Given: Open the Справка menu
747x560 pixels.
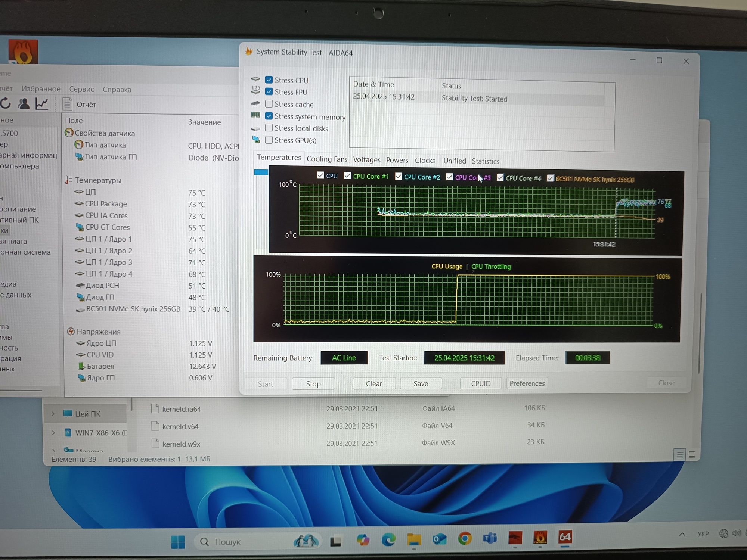Looking at the screenshot, I should click(117, 90).
